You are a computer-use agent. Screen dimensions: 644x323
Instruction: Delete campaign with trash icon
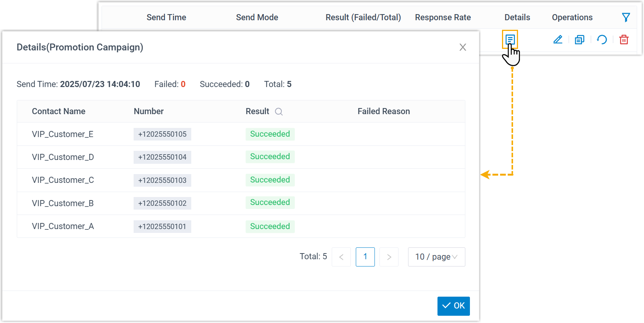(624, 39)
